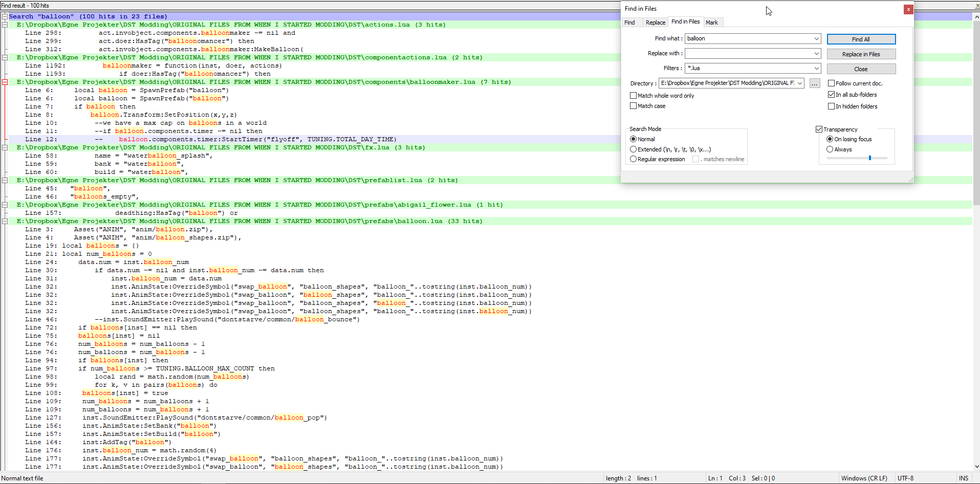Screen dimensions: 980x484
Task: Collapse the balloonmaker.lua red fold marker
Action: [x=5, y=82]
